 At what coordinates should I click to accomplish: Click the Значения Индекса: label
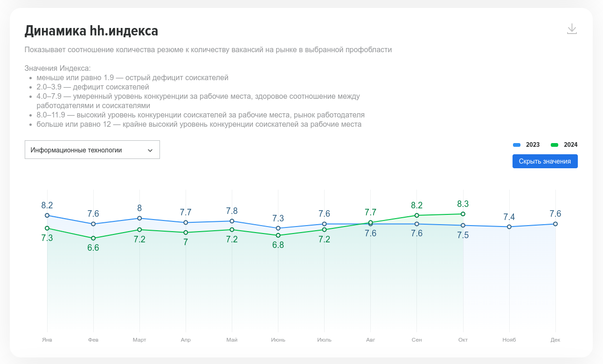click(57, 69)
